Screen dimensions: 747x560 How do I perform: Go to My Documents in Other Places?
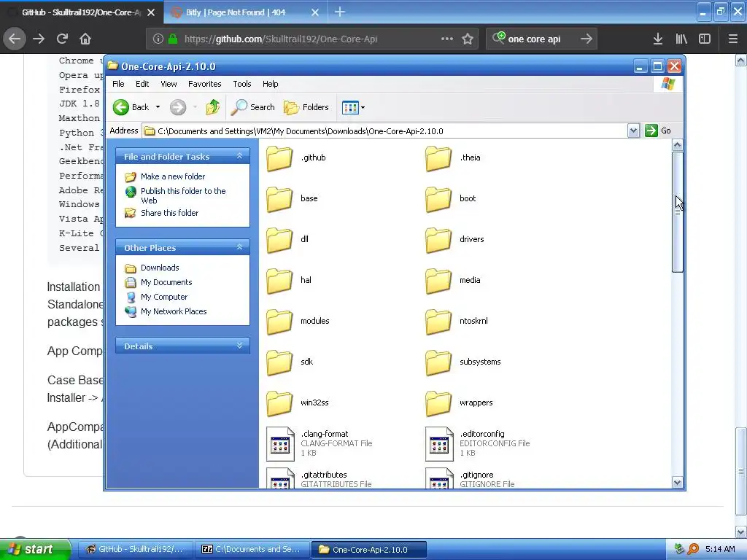coord(166,282)
